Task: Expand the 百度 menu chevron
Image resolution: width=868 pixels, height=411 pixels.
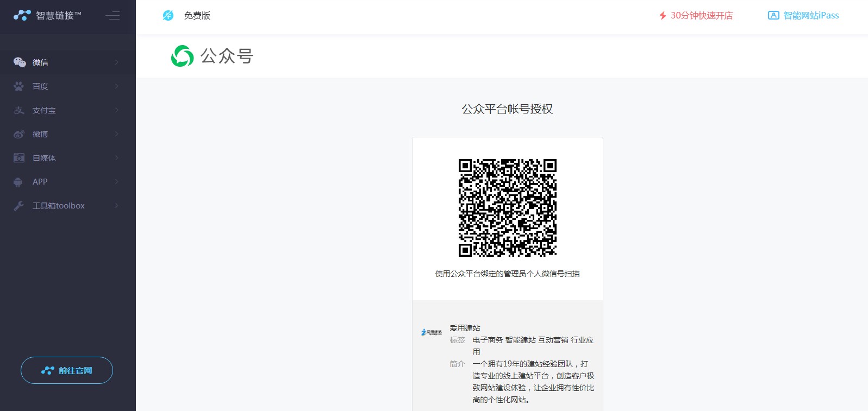Action: coord(117,86)
